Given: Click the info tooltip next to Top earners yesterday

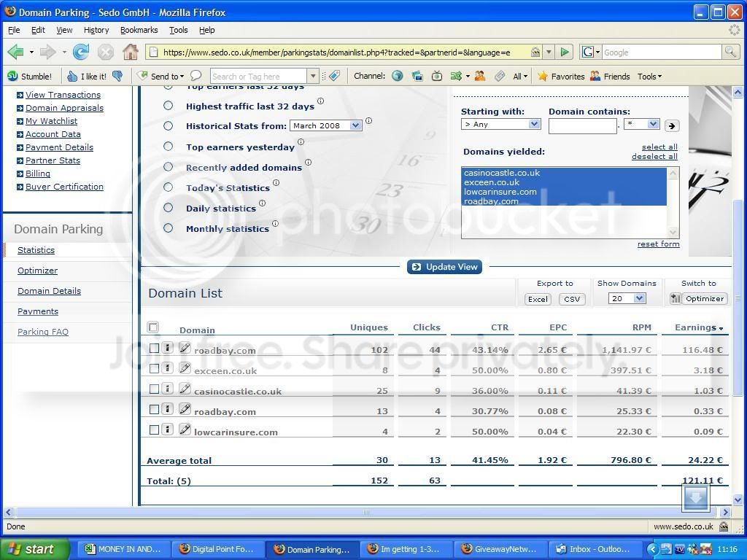Looking at the screenshot, I should 301,142.
